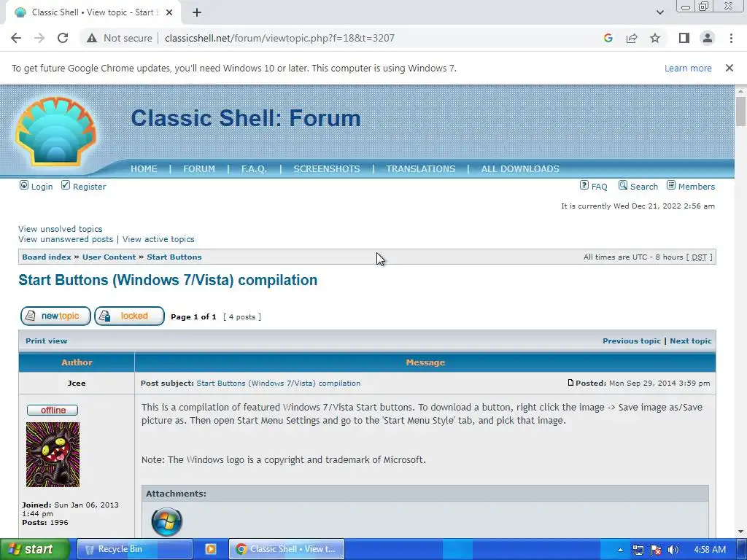Viewport: 747px width, 560px height.
Task: Click the Register link
Action: tap(90, 187)
